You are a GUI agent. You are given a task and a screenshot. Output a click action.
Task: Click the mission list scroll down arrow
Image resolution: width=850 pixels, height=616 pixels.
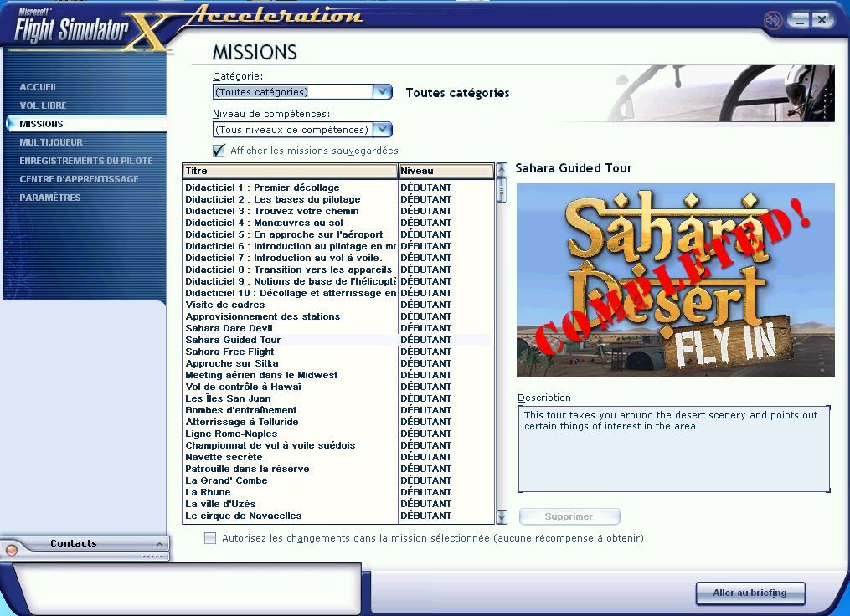[502, 517]
